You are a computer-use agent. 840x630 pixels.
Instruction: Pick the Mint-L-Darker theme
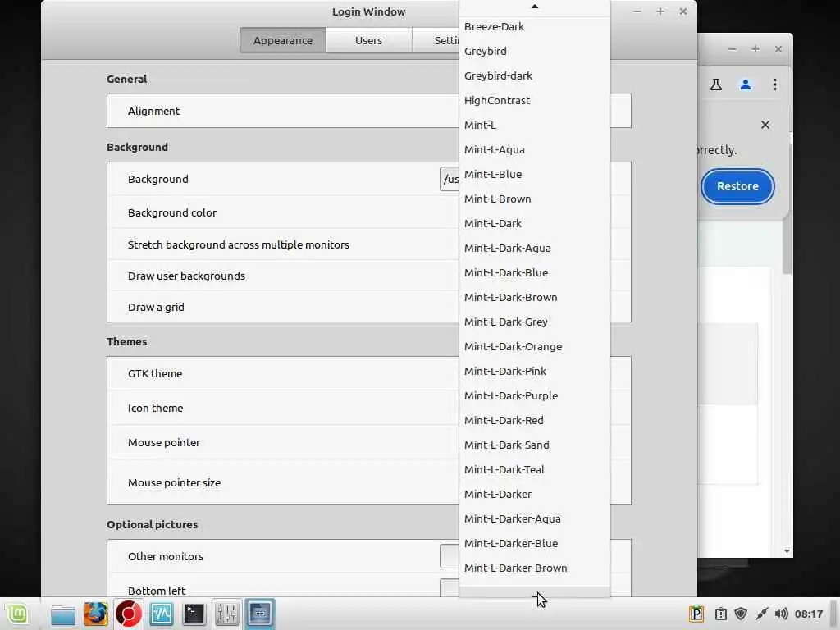[x=535, y=495]
